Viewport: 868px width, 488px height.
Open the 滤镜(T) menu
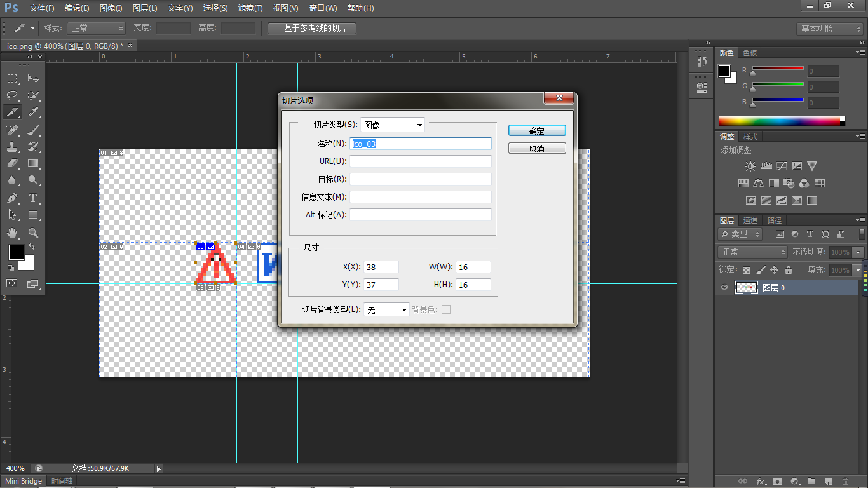(250, 8)
